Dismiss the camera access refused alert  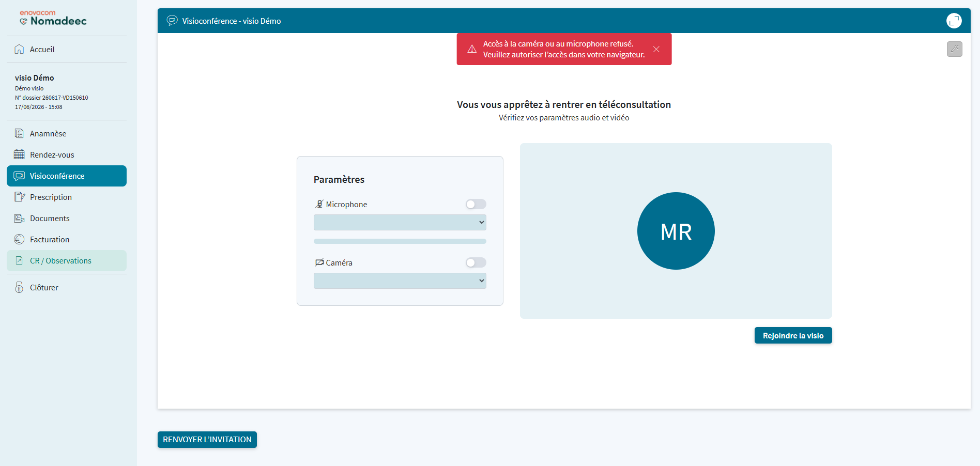(x=656, y=49)
